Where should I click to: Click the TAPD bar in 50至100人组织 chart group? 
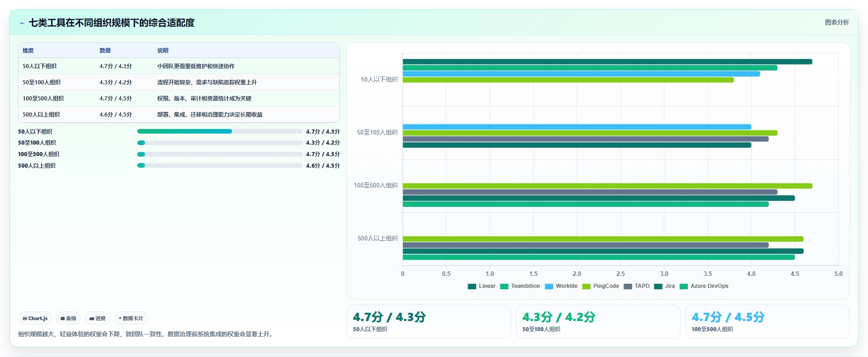click(x=586, y=139)
